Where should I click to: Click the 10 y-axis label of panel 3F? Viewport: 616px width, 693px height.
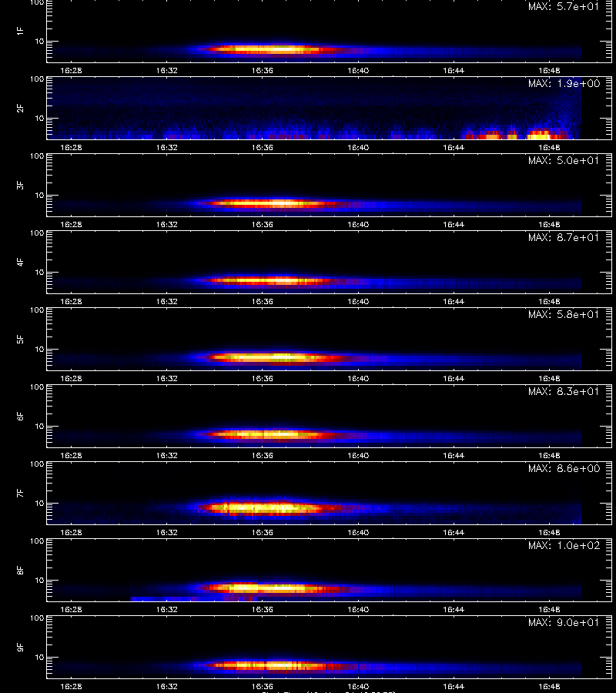(40, 195)
